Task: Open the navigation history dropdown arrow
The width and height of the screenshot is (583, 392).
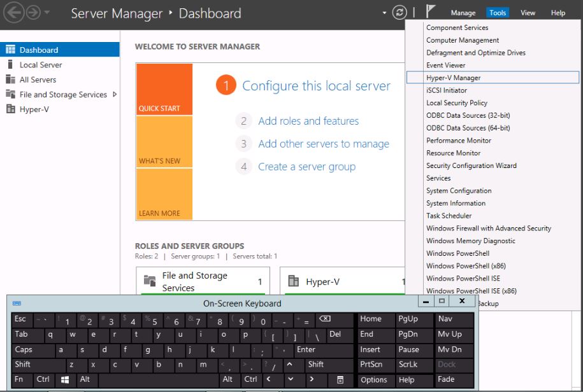Action: [47, 12]
